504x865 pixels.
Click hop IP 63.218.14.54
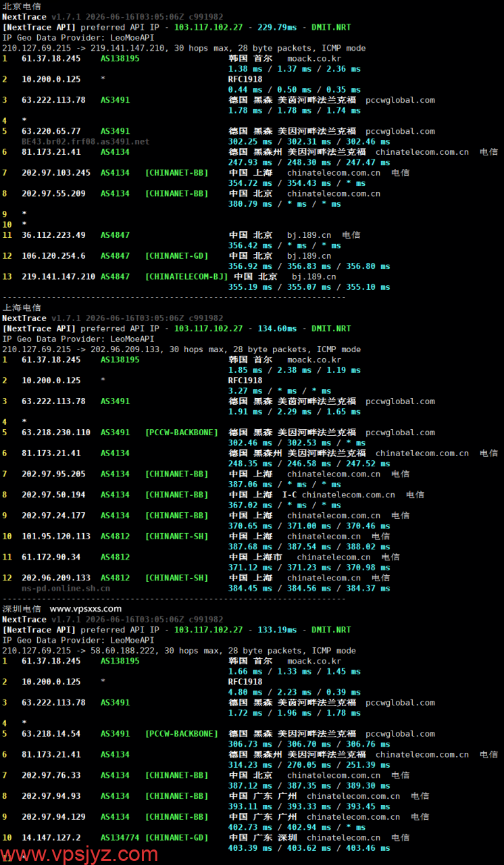point(51,734)
